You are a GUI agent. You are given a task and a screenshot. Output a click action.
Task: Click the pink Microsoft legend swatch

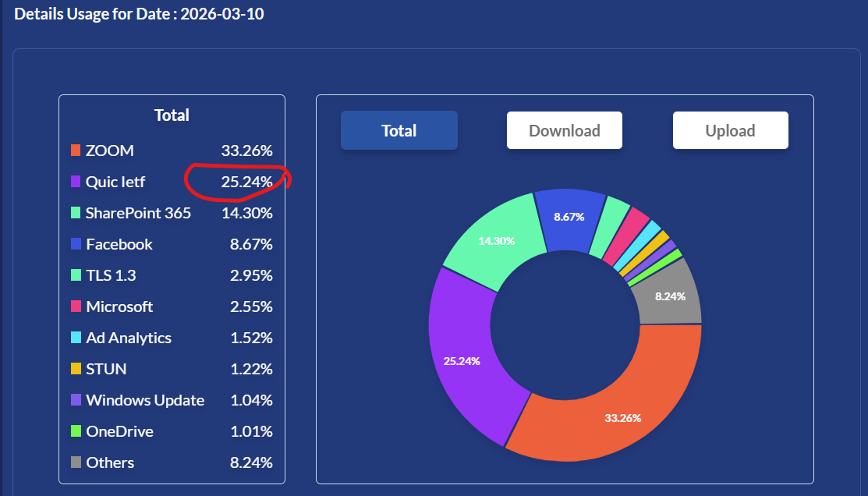pyautogui.click(x=76, y=306)
